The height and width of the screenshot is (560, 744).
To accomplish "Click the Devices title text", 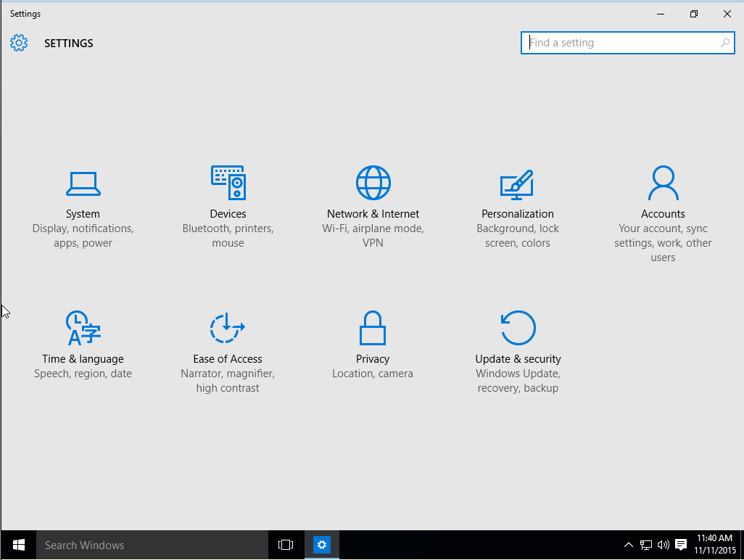I will [228, 214].
